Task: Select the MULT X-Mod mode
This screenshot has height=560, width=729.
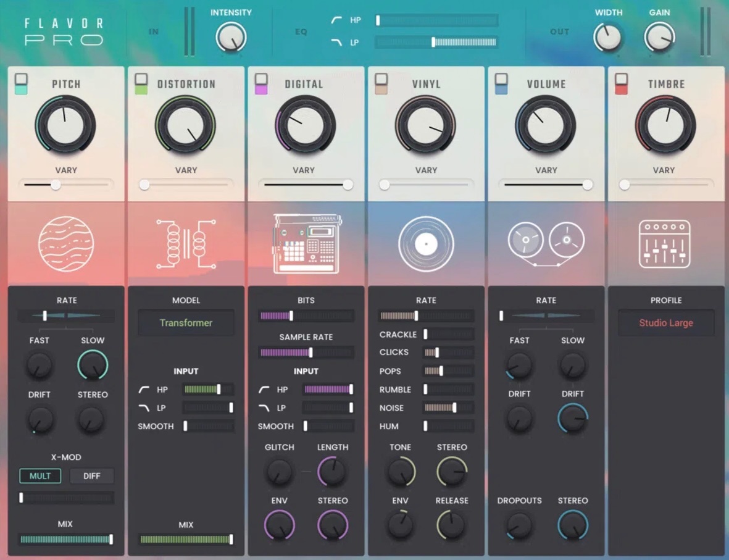Action: (40, 476)
